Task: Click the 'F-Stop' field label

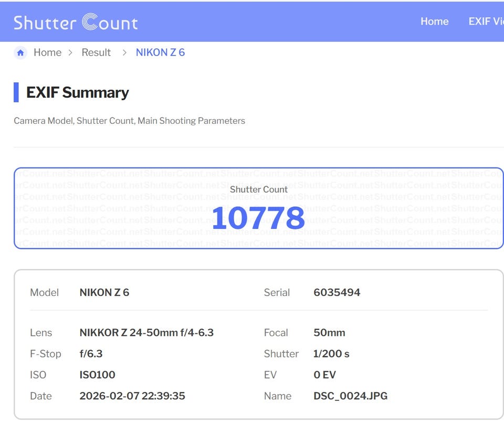Action: 46,354
